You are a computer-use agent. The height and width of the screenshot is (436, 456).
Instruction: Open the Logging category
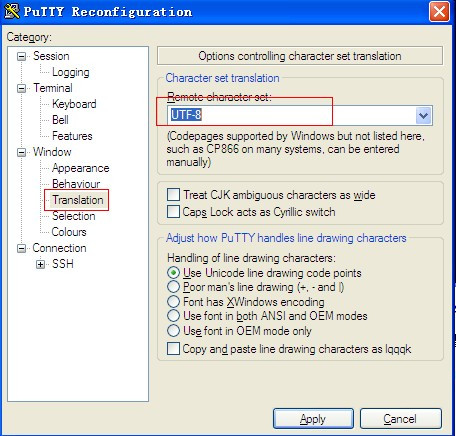(71, 72)
